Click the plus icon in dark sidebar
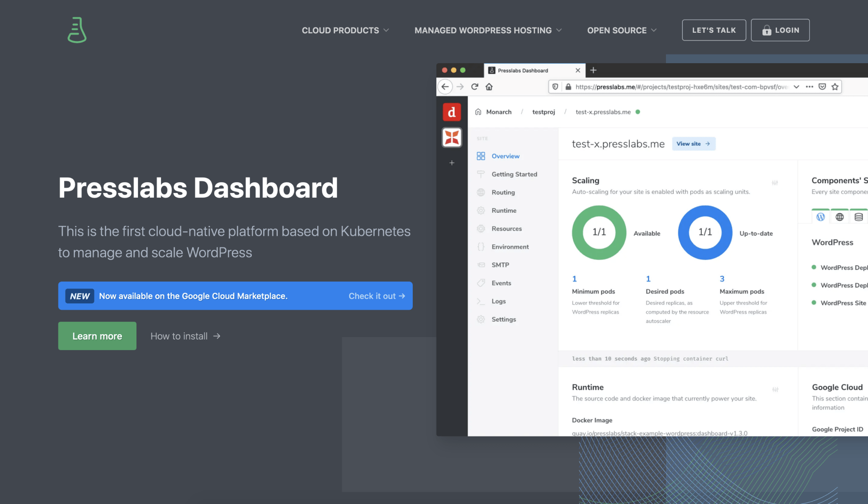This screenshot has height=504, width=868. pos(452,163)
